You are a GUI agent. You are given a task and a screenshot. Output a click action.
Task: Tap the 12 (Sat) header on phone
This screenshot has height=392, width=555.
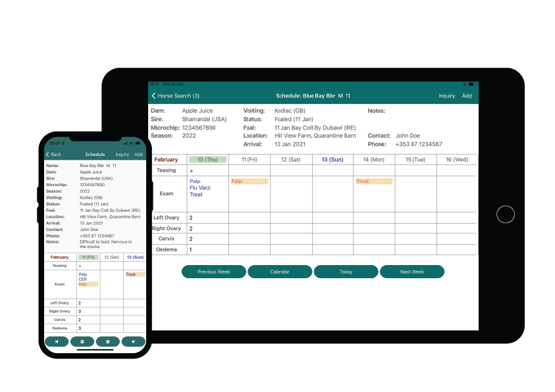[111, 257]
